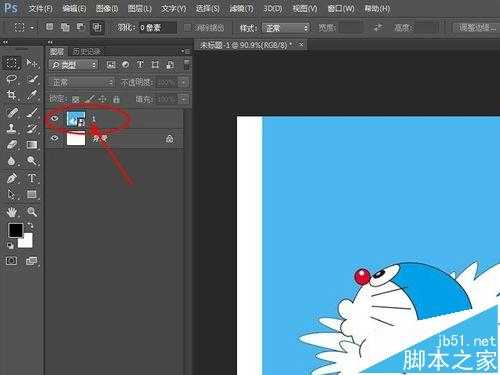Switch to the 历史记录 history tab
This screenshot has width=500, height=375.
pos(87,51)
